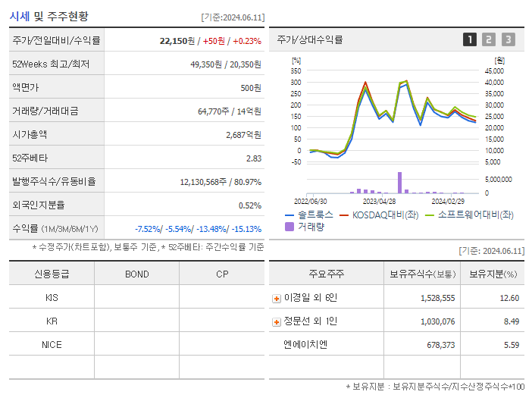532x398 pixels.
Task: Click 수익률 (1M/3M/6M/1Y) row label
Action: pos(55,229)
